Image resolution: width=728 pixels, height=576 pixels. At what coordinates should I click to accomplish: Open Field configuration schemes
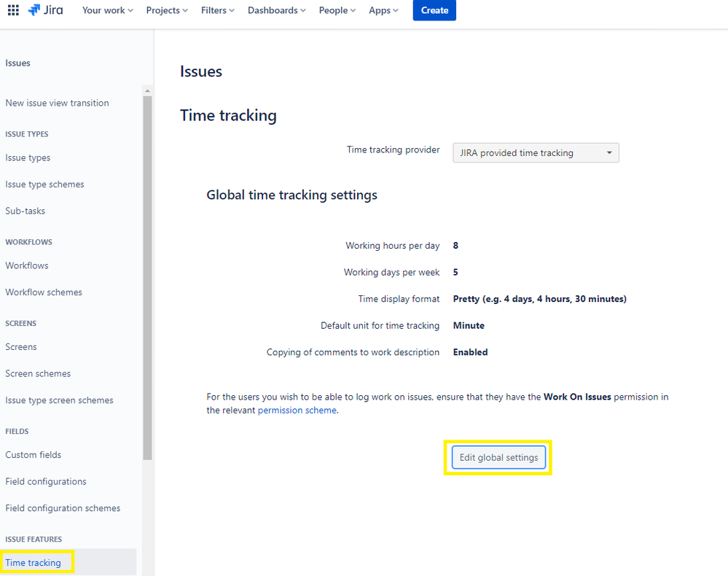point(63,507)
